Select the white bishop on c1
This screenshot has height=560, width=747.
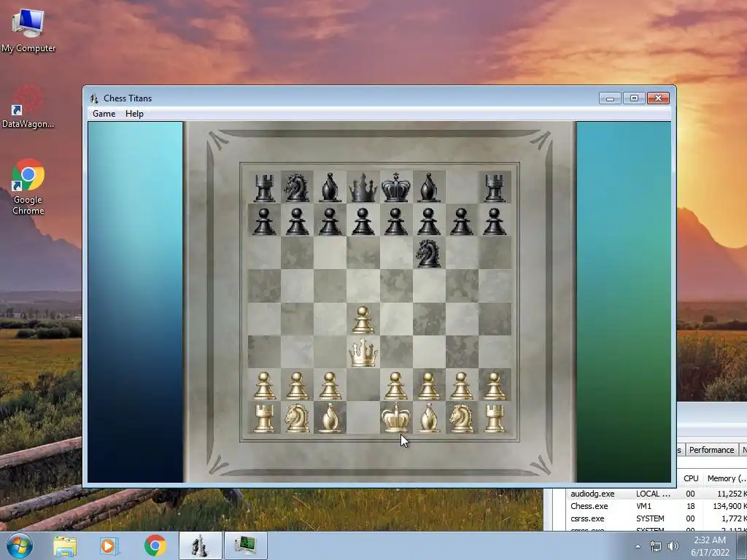tap(330, 418)
